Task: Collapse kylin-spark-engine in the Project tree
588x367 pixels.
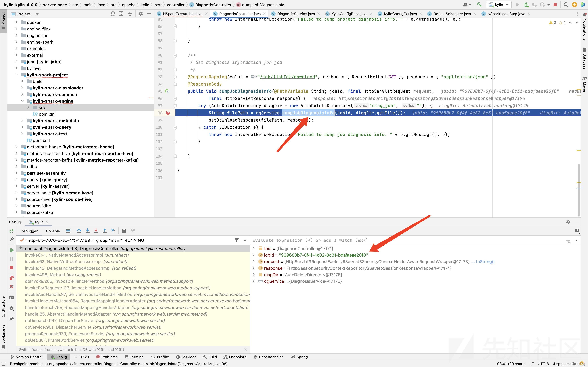Action: pos(22,101)
